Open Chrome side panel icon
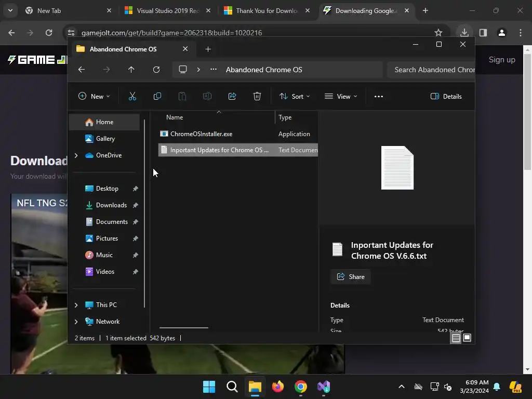The image size is (532, 399). pos(483,33)
